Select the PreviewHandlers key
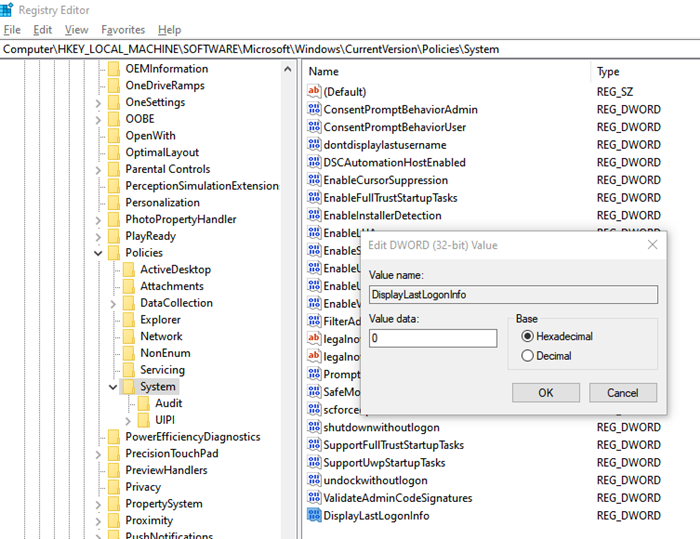 [167, 470]
